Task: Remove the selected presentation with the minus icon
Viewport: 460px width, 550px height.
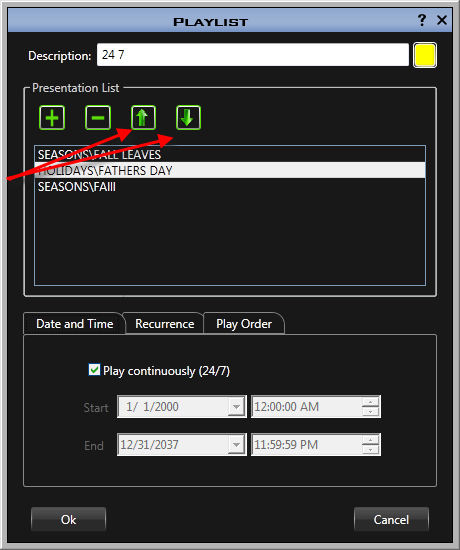Action: point(98,118)
